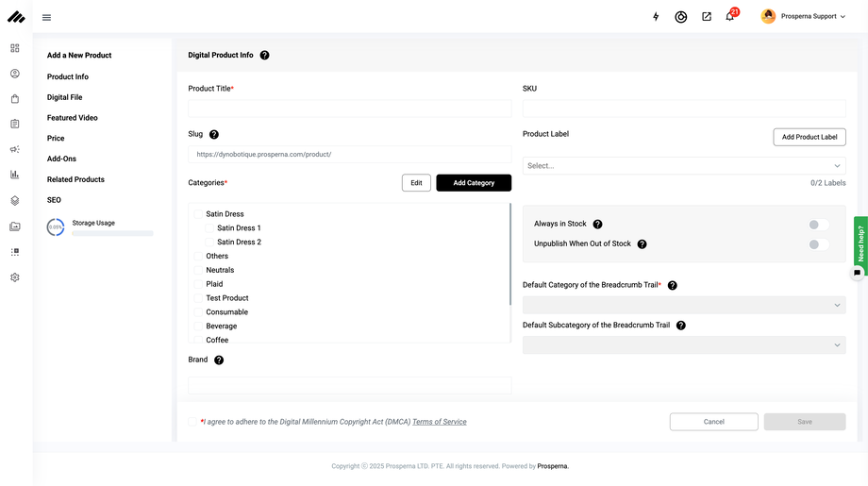
Task: Click the help icon next to Slug
Action: (x=214, y=135)
